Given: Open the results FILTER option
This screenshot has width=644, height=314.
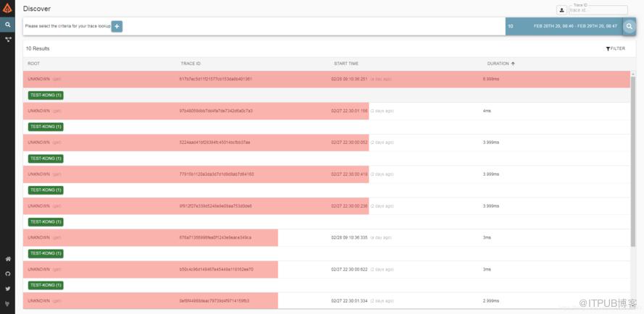Looking at the screenshot, I should pos(615,48).
